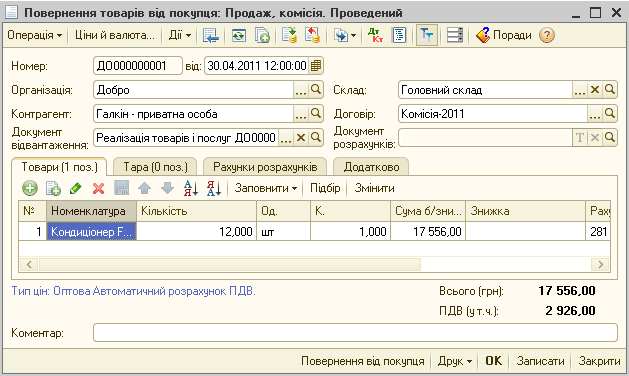This screenshot has width=629, height=376.
Task: Click the Підбір button
Action: (325, 188)
